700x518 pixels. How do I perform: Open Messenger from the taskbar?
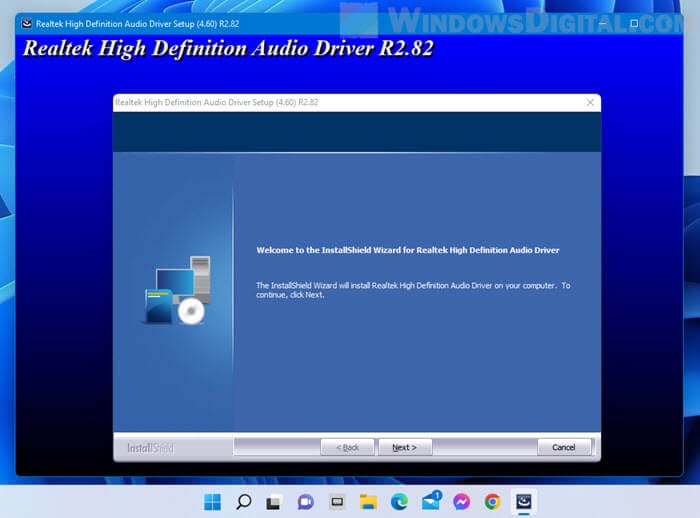pos(462,502)
